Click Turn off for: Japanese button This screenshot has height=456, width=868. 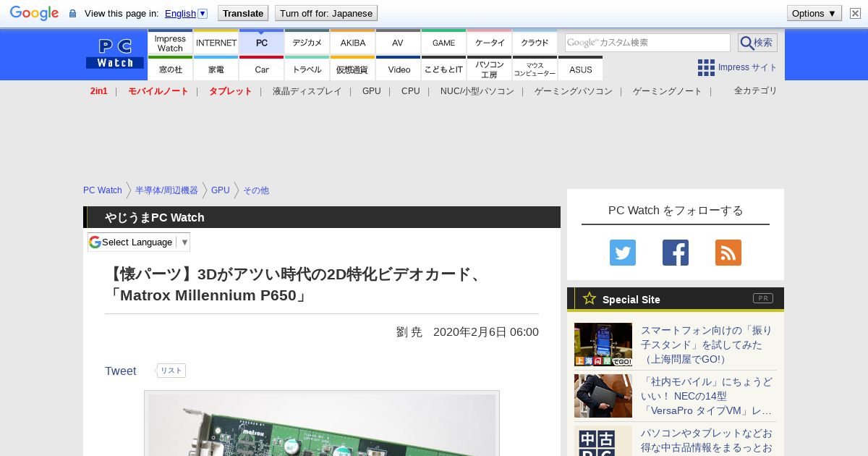[x=326, y=13]
